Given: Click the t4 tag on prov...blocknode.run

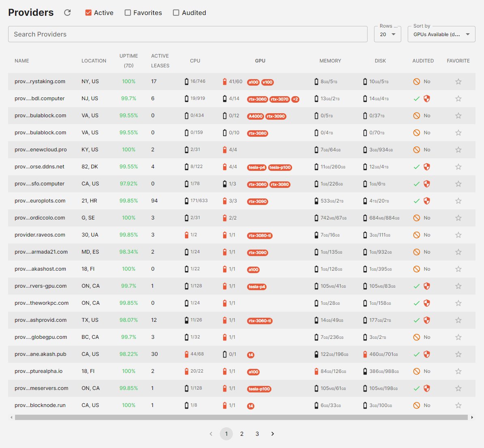Looking at the screenshot, I should [x=251, y=406].
